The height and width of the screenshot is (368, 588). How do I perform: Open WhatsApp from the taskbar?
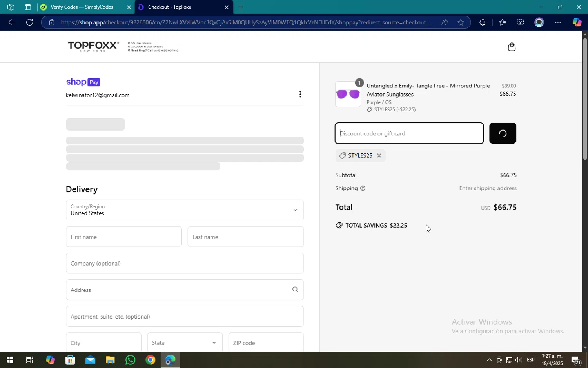pos(130,360)
